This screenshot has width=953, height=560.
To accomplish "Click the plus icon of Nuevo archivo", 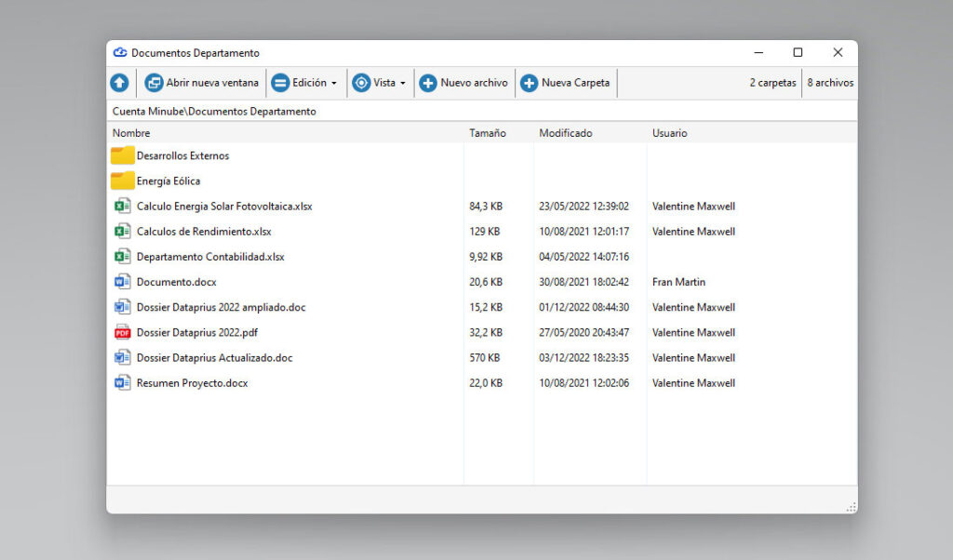I will [x=428, y=83].
